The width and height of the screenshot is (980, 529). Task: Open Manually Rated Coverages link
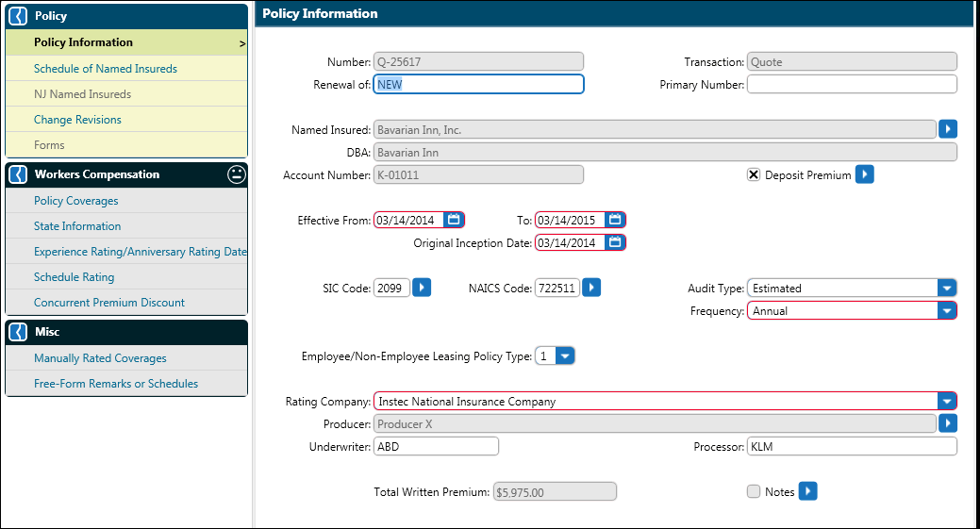[100, 358]
